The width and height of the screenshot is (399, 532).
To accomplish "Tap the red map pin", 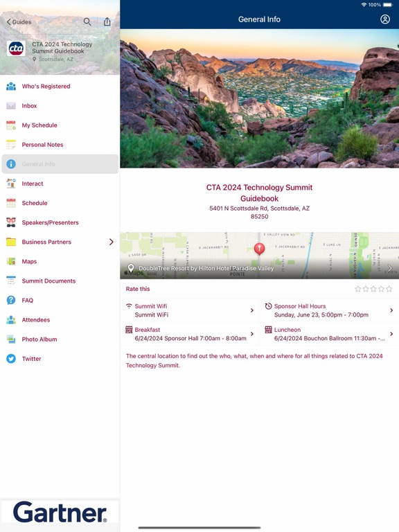I will (x=259, y=249).
